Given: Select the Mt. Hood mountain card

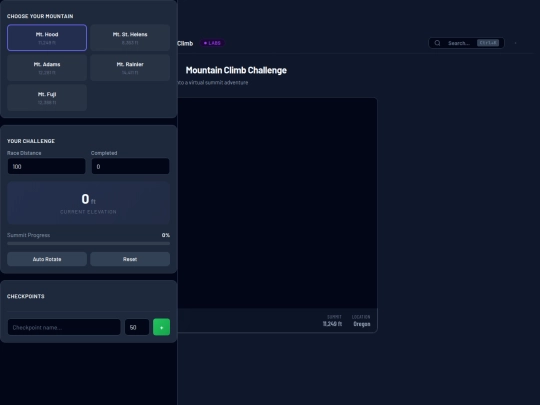Looking at the screenshot, I should (47, 38).
